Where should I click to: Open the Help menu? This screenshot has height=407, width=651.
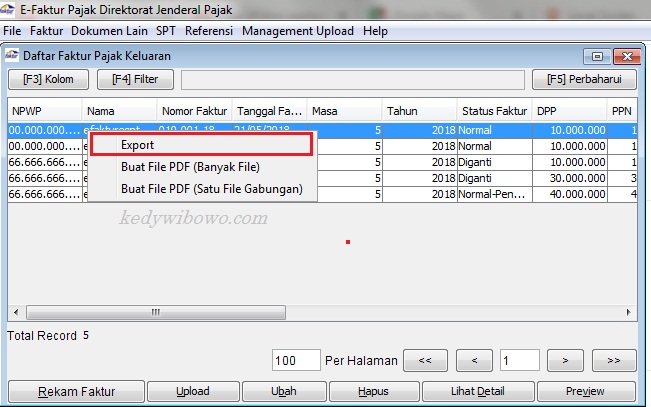(375, 31)
